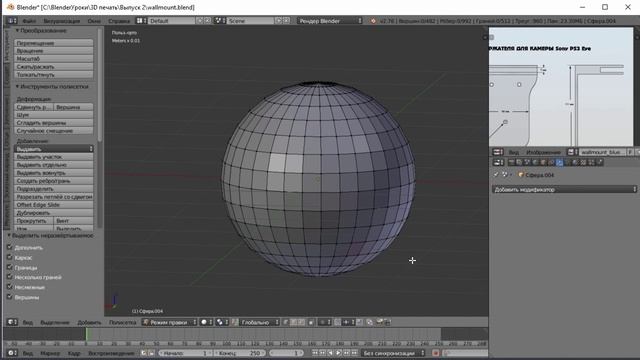Toggle automatic keyframe record button
The width and height of the screenshot is (640, 360).
tap(436, 353)
